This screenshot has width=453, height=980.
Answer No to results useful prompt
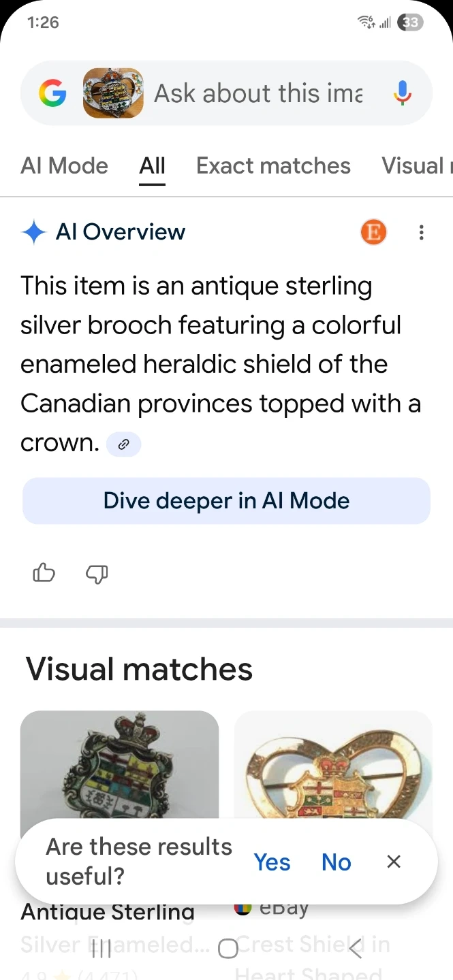tap(336, 862)
